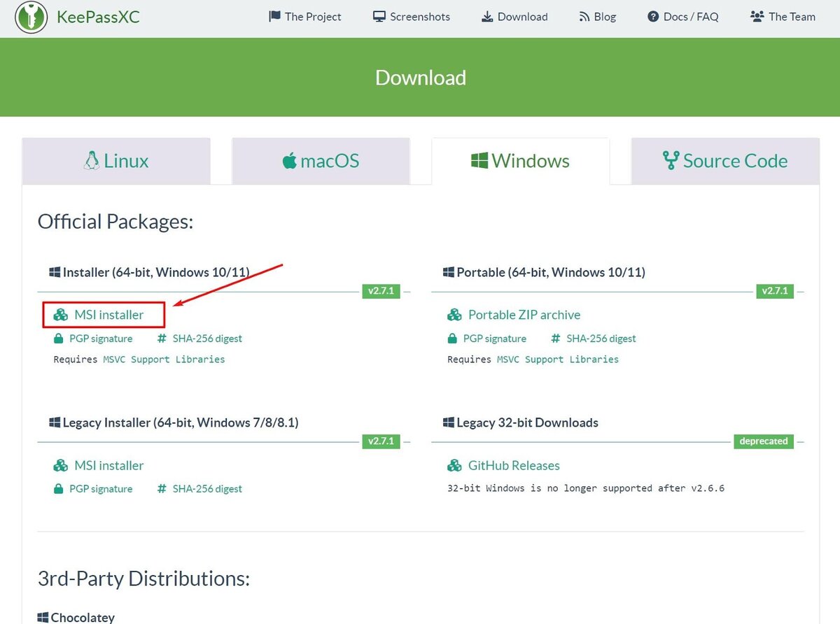
Task: Open MSVC Support Libraries link under Portable
Action: click(558, 359)
